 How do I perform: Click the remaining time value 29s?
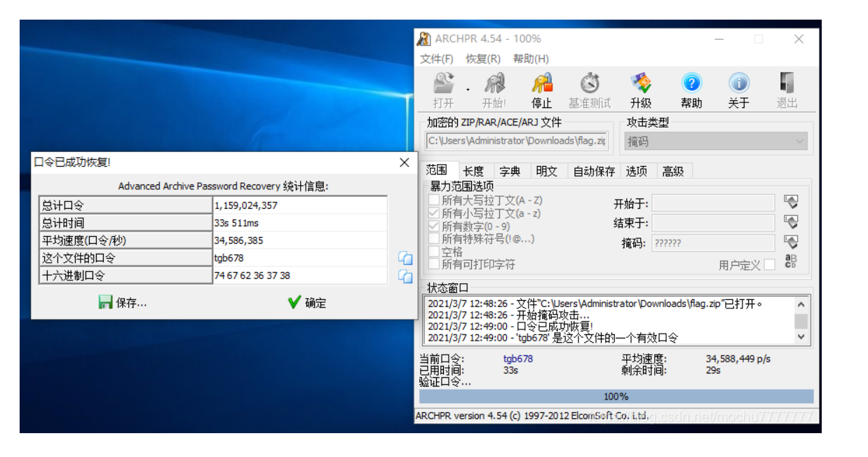tap(712, 370)
